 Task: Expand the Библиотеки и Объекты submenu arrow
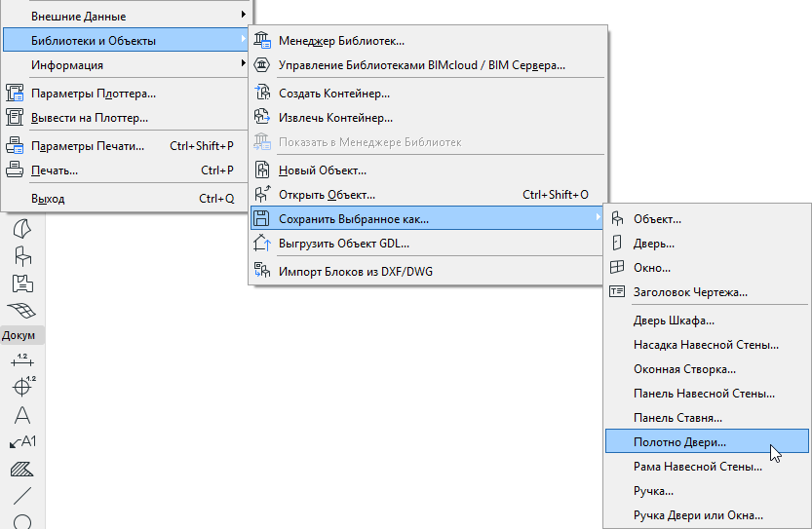coord(243,39)
